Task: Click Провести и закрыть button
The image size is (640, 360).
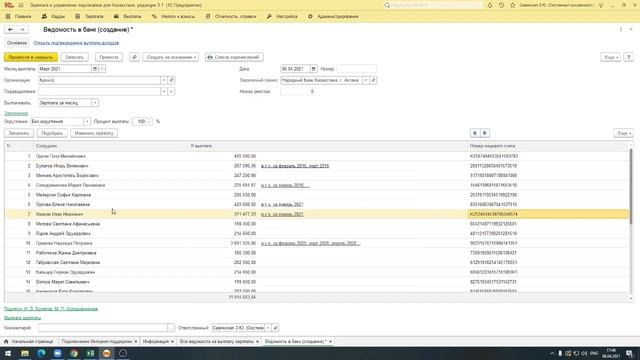Action: pos(31,57)
